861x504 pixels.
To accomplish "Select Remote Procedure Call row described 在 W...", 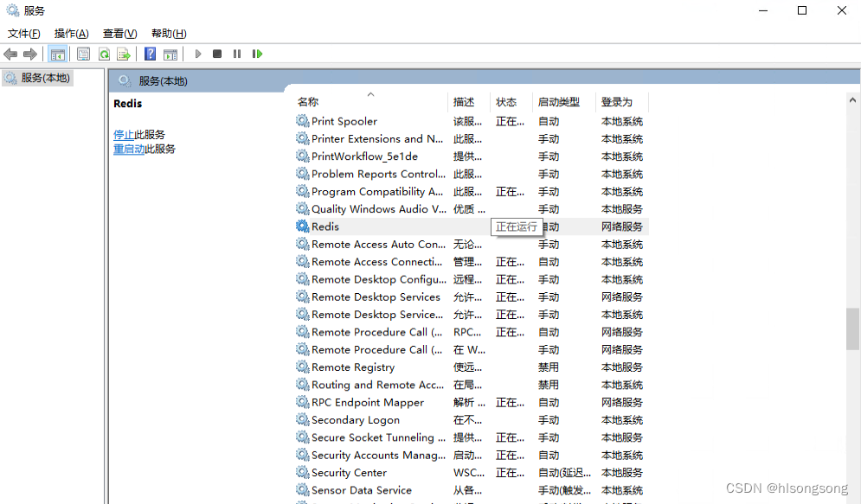I will (x=376, y=349).
